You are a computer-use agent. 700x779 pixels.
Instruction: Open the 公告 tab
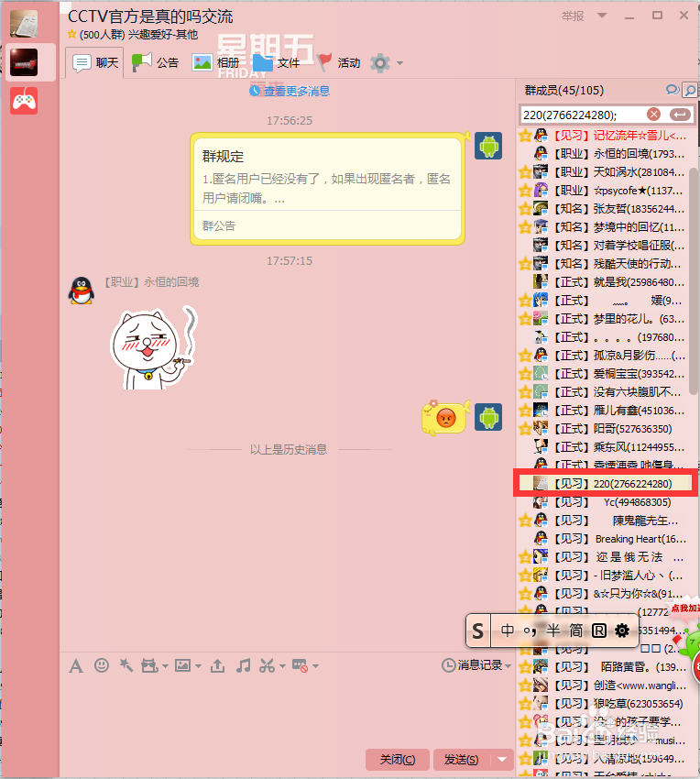(x=155, y=62)
